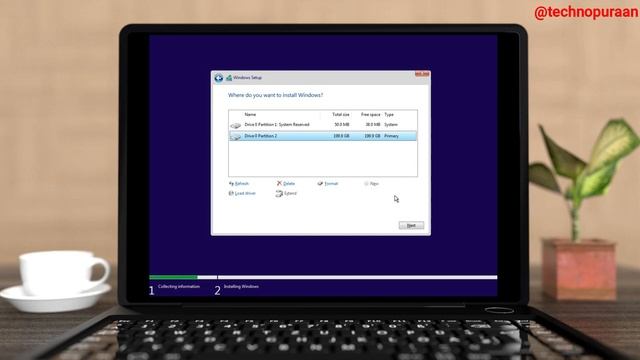The height and width of the screenshot is (360, 640).
Task: Click the back arrow in Windows Setup
Action: tap(219, 78)
